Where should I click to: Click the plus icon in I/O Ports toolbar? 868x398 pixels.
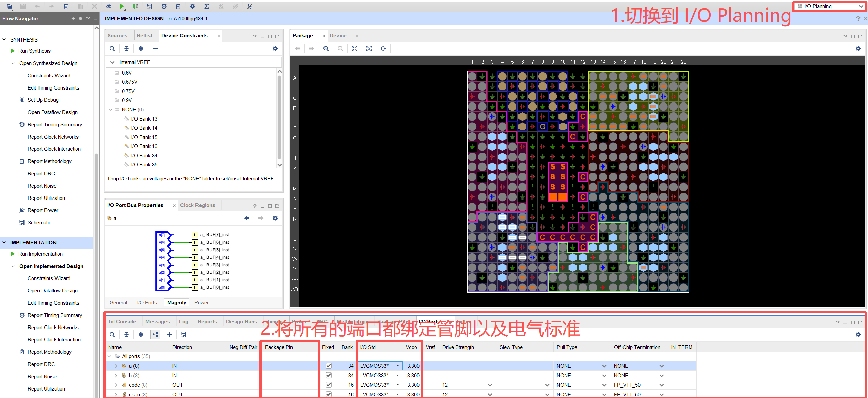(x=169, y=335)
